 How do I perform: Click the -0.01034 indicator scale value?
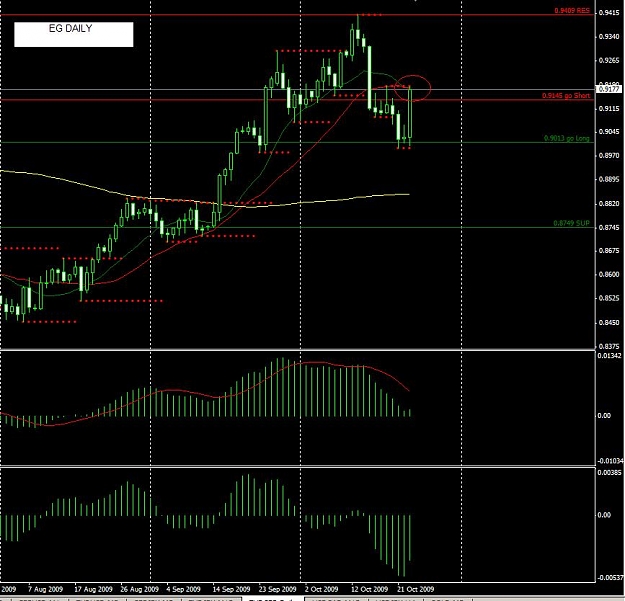[610, 461]
